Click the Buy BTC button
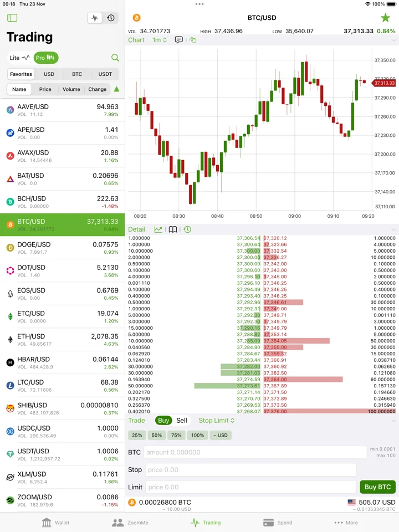This screenshot has width=399, height=532. (x=377, y=487)
